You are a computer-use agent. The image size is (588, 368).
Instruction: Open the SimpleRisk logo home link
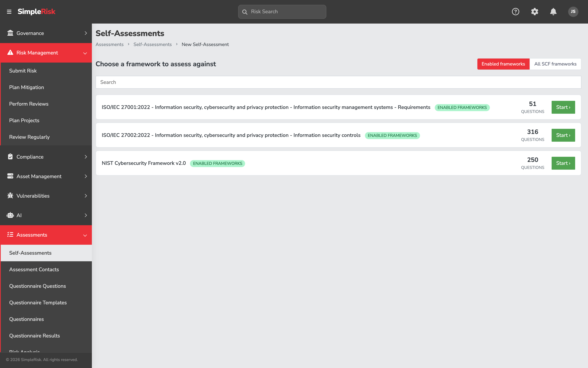click(36, 11)
